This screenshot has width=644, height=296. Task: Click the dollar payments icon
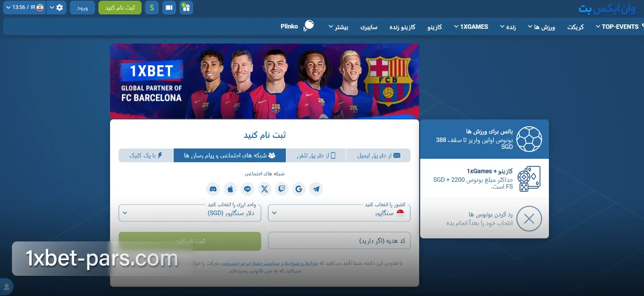click(152, 7)
